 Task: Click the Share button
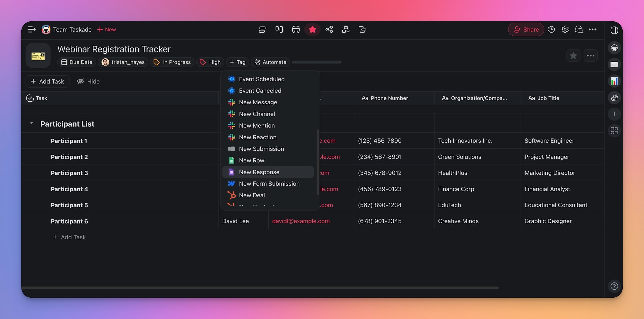[x=526, y=29]
